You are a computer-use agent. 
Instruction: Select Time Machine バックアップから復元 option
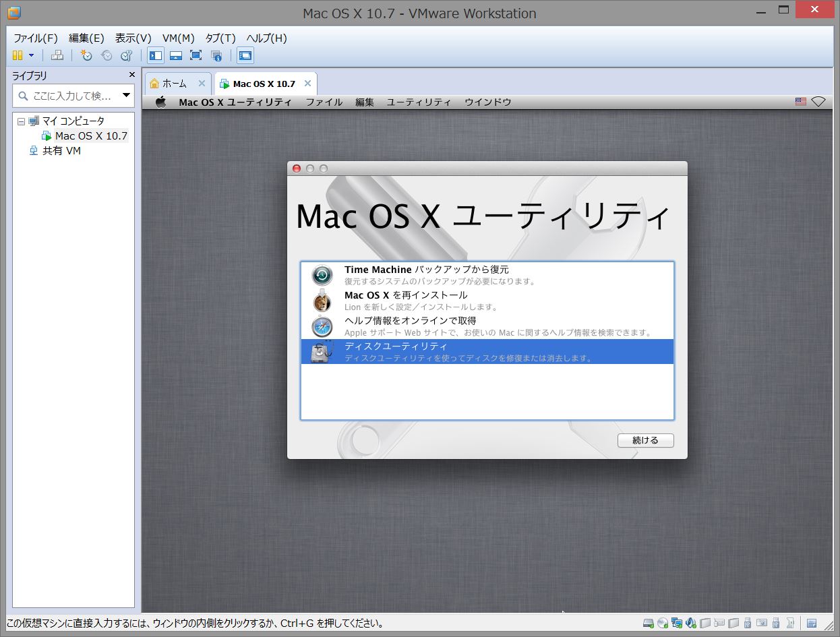(x=487, y=275)
